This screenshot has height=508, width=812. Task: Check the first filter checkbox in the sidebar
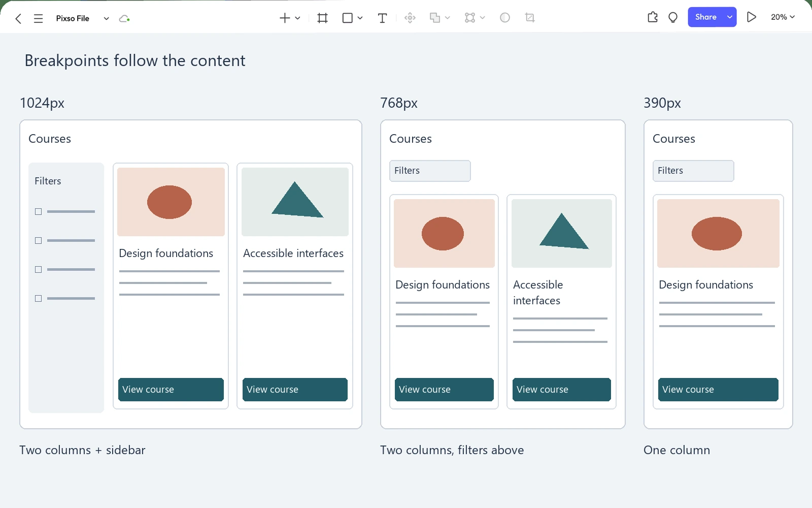point(38,211)
